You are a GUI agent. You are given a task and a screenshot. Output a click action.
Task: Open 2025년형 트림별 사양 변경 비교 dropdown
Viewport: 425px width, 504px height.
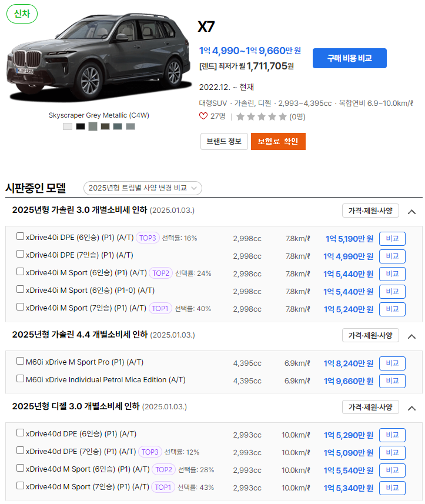tap(143, 188)
